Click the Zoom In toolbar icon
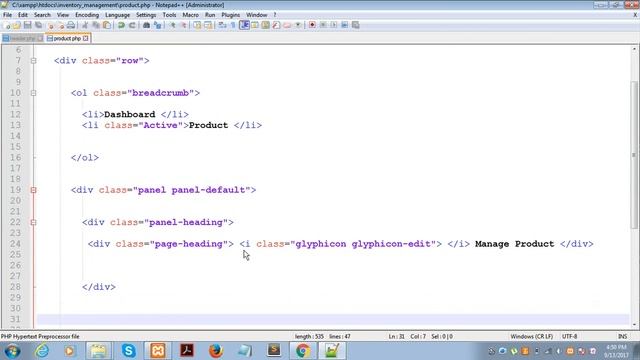This screenshot has width=640, height=360. (173, 25)
